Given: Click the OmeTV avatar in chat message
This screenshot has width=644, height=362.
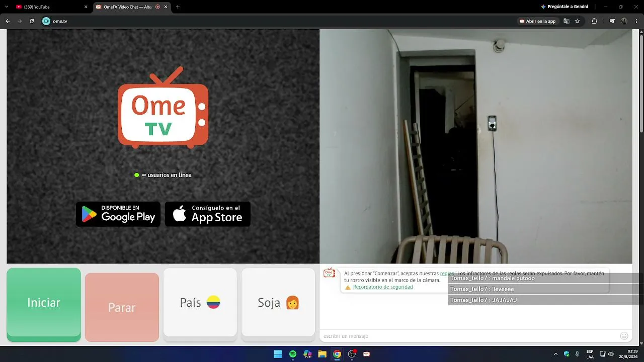Looking at the screenshot, I should pyautogui.click(x=329, y=273).
